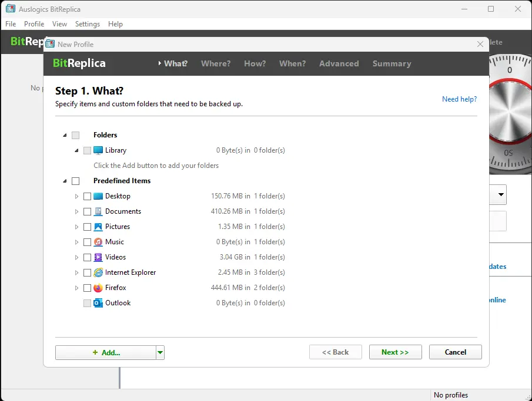Click the Documents icon
The width and height of the screenshot is (532, 401).
(98, 211)
